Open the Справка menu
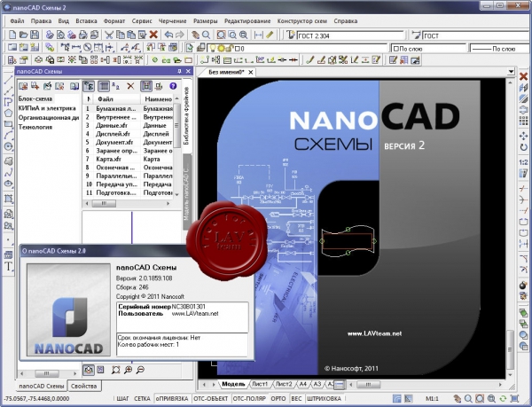 346,20
